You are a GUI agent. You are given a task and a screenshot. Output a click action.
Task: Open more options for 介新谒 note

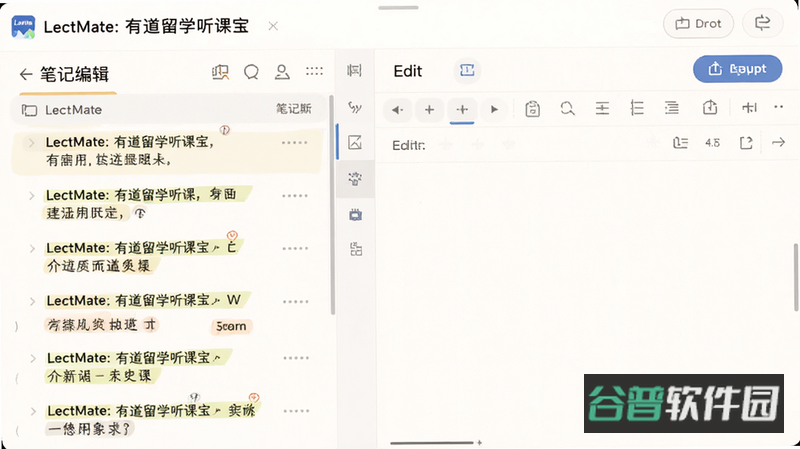pyautogui.click(x=296, y=358)
